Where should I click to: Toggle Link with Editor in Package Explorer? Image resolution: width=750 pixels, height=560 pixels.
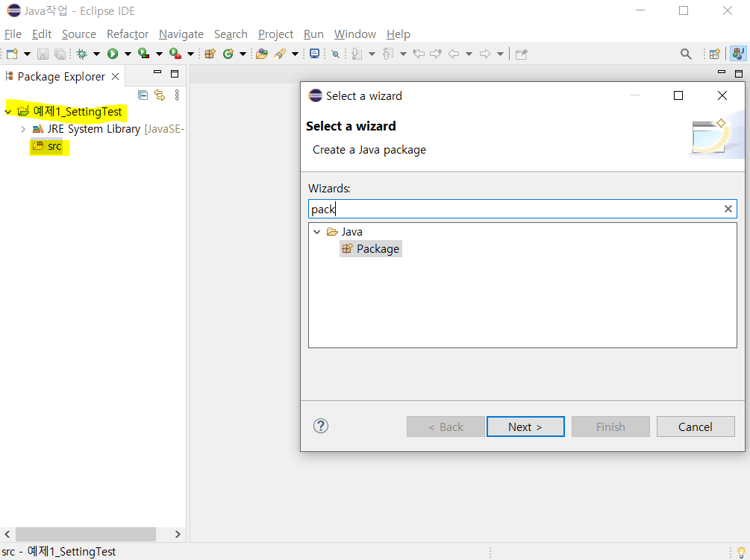click(x=160, y=95)
